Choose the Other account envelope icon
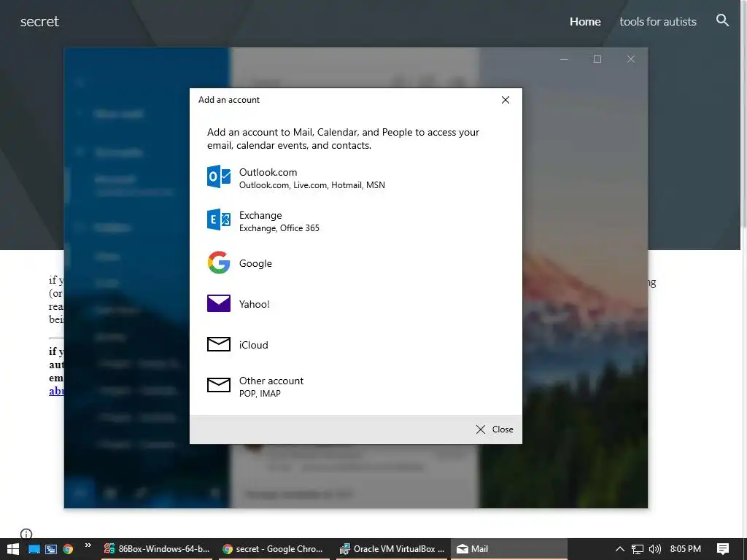This screenshot has width=747, height=560. coord(219,384)
